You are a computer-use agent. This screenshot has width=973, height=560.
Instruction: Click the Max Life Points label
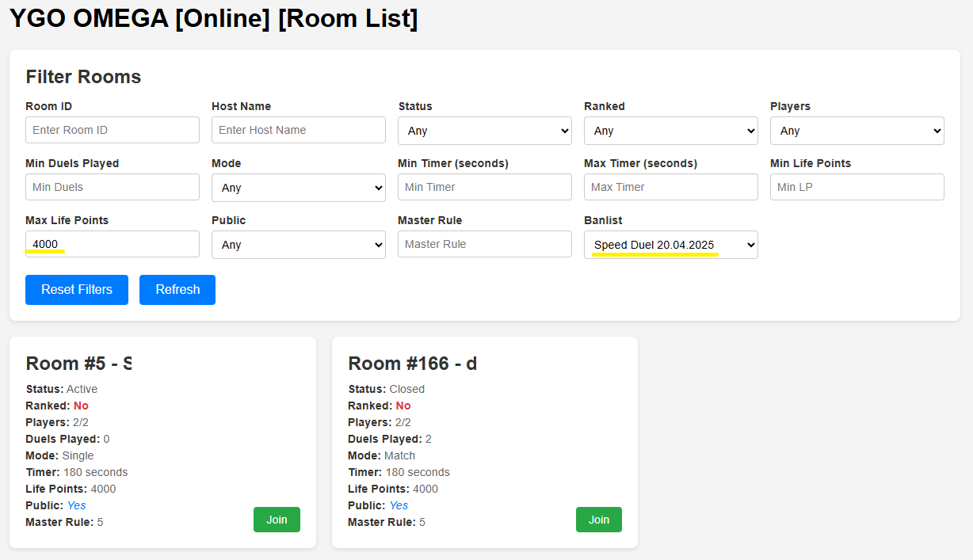click(x=67, y=220)
